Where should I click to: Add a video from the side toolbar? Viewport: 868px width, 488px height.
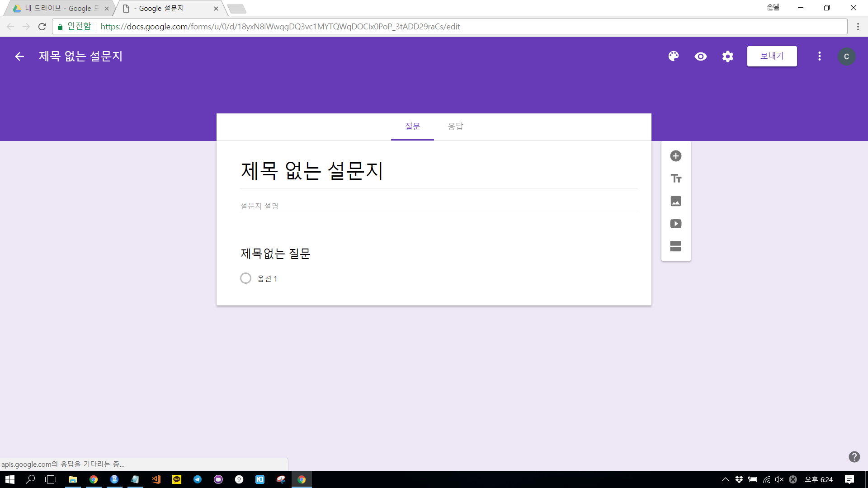coord(676,224)
